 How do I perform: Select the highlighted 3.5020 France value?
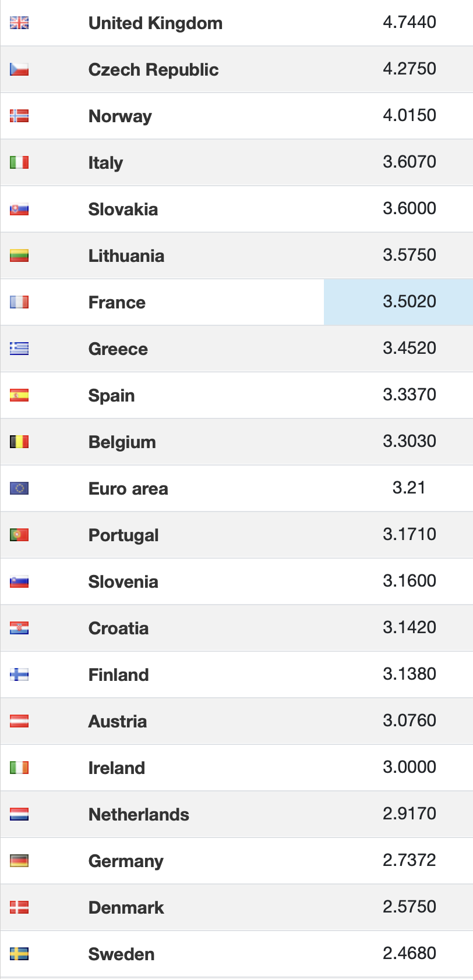409,301
